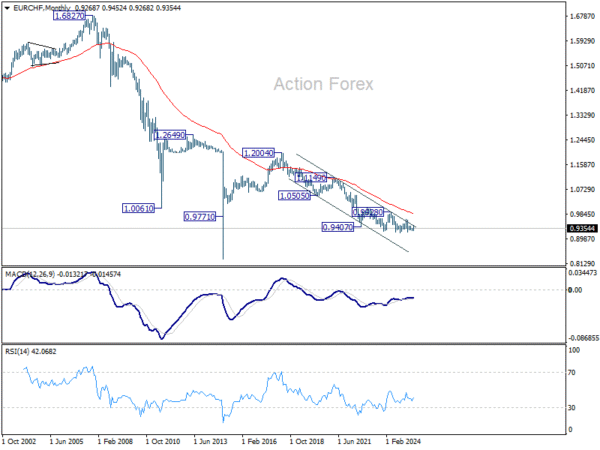The height and width of the screenshot is (450, 600).
Task: Click the current price tag 0.93544
Action: pyautogui.click(x=582, y=228)
